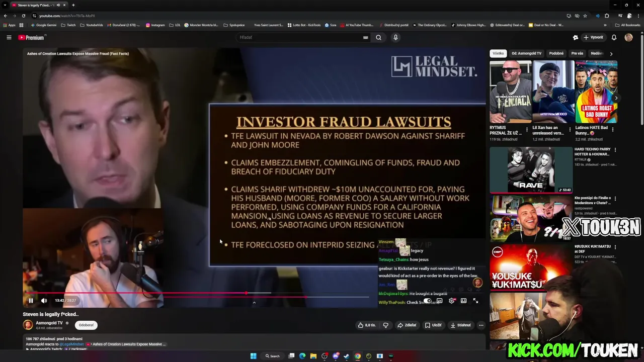
Task: Click the youtube.com address bar
Action: (x=302, y=16)
